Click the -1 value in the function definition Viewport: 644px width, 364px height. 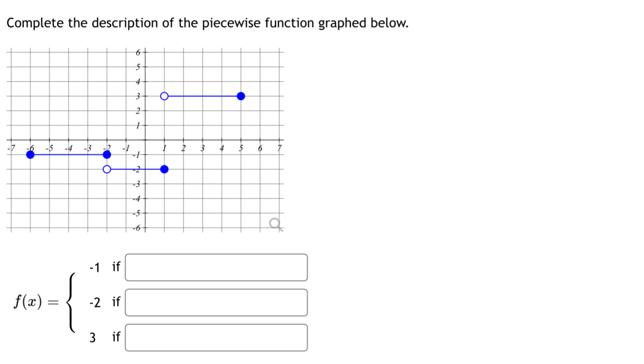pos(94,267)
